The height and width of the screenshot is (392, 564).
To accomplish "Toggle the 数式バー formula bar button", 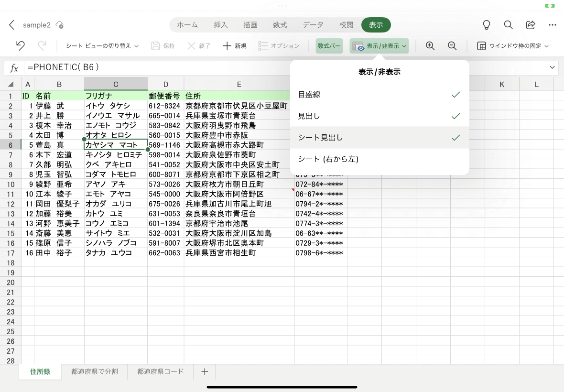I will [329, 46].
